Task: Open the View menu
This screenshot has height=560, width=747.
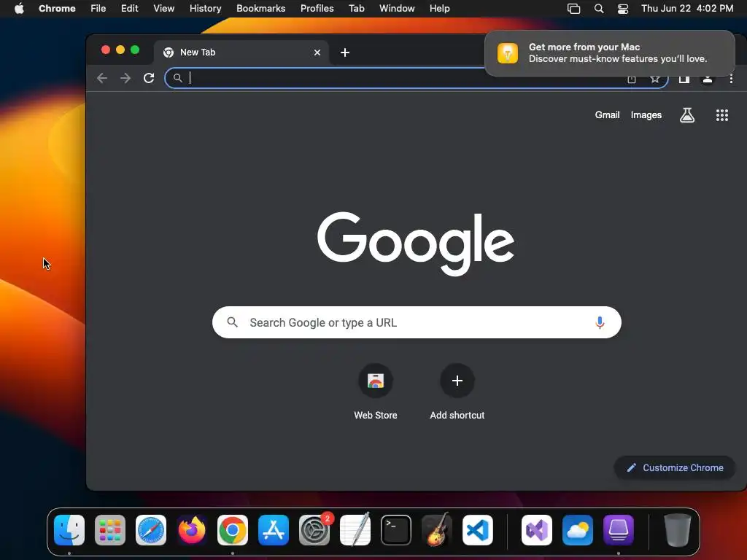Action: (x=163, y=8)
